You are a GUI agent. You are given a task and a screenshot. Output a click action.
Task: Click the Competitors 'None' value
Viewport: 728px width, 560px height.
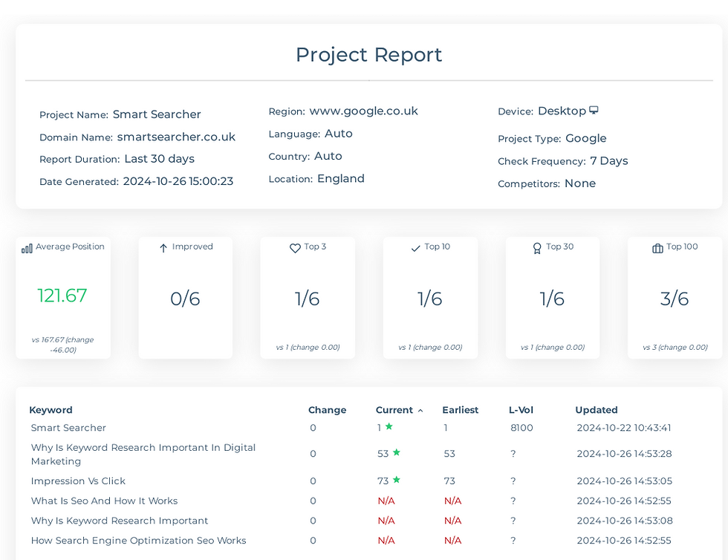[580, 183]
